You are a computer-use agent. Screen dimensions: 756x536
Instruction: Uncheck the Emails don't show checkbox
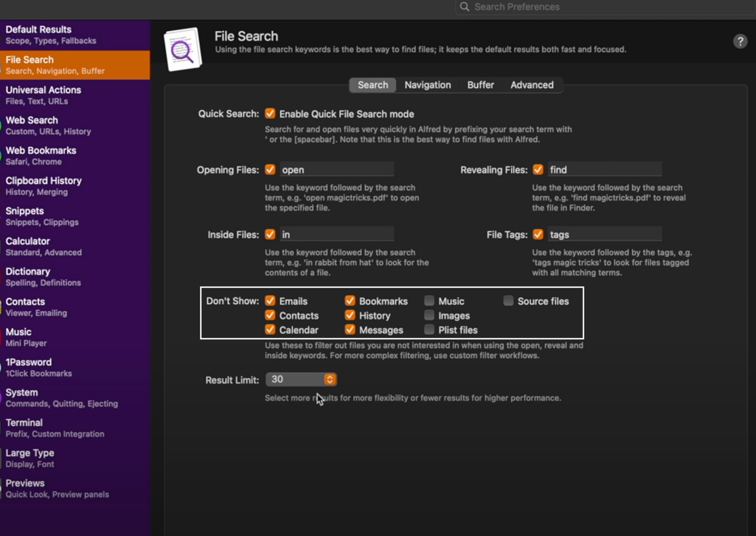click(x=270, y=301)
